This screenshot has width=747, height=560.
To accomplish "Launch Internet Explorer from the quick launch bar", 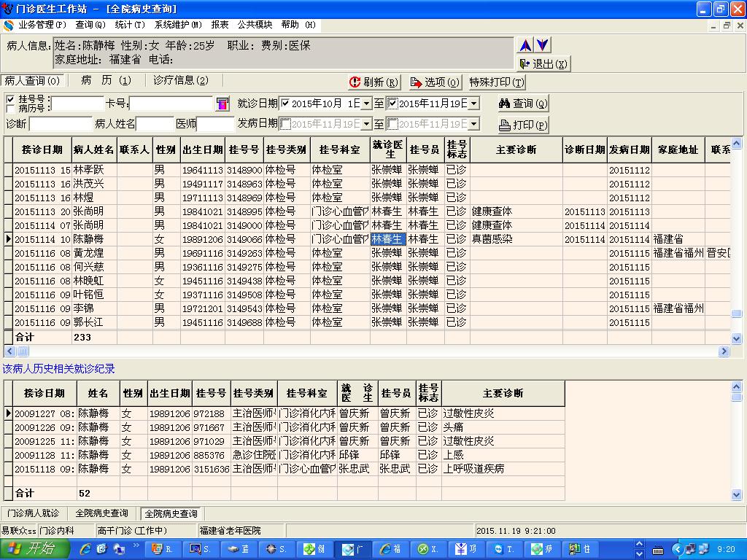I will click(x=86, y=549).
